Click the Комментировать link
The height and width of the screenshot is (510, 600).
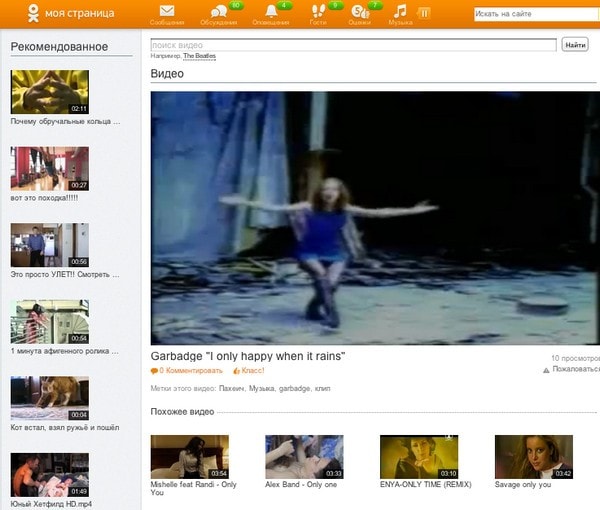(x=194, y=371)
